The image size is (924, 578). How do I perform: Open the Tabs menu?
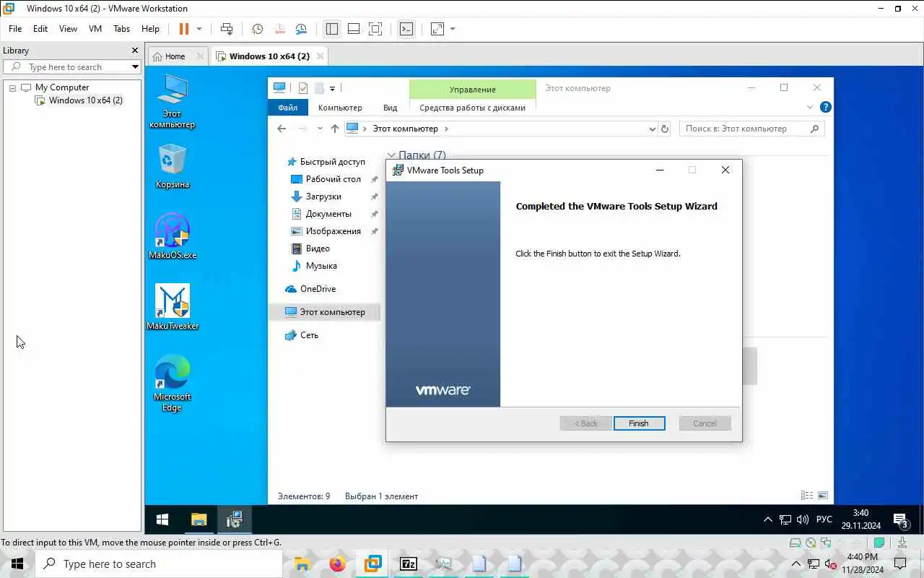click(122, 29)
